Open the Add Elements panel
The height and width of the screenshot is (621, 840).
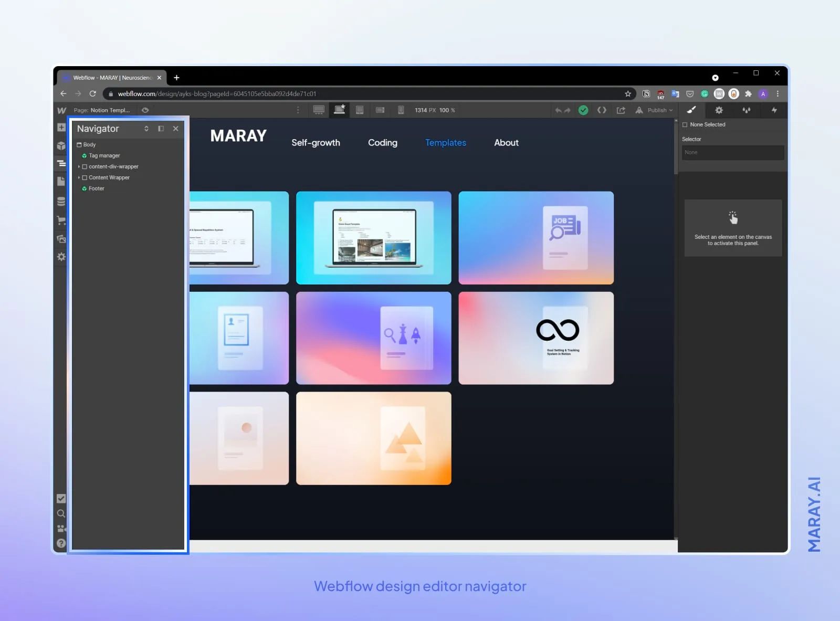61,127
